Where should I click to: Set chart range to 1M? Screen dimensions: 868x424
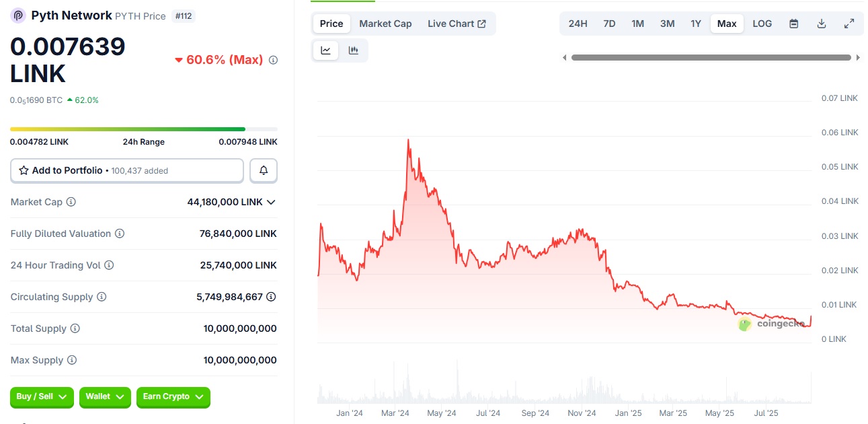[638, 24]
